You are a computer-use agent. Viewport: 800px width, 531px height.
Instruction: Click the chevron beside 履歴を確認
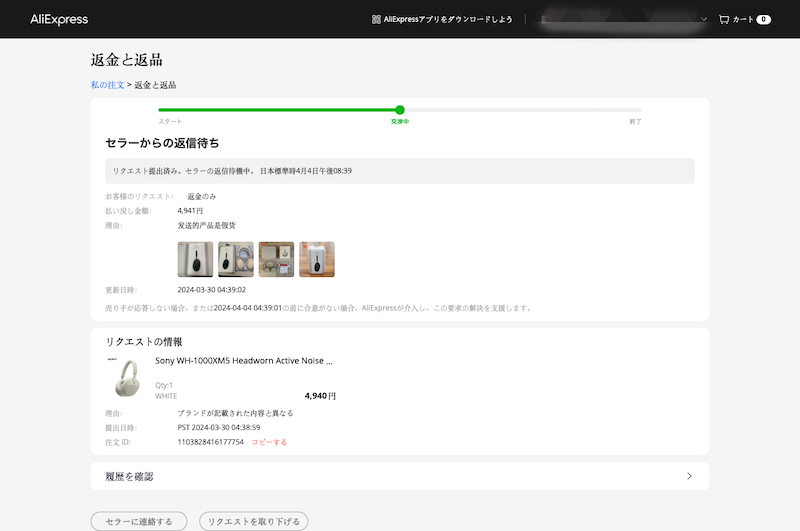pyautogui.click(x=689, y=476)
